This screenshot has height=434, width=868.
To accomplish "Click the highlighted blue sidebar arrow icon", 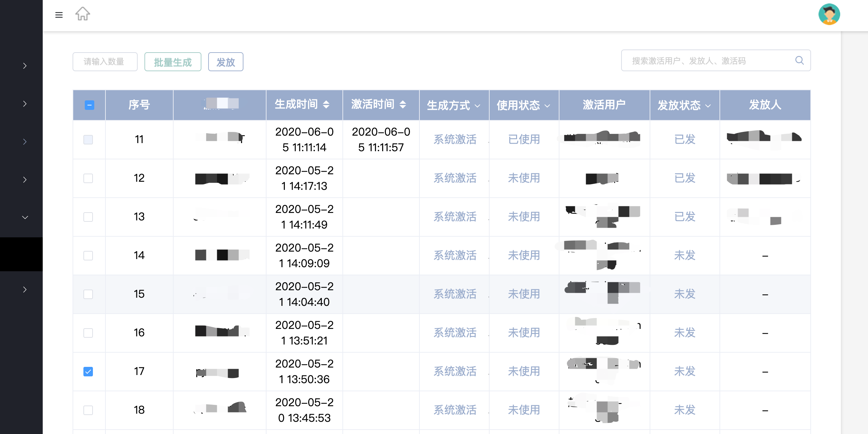I will tap(24, 141).
